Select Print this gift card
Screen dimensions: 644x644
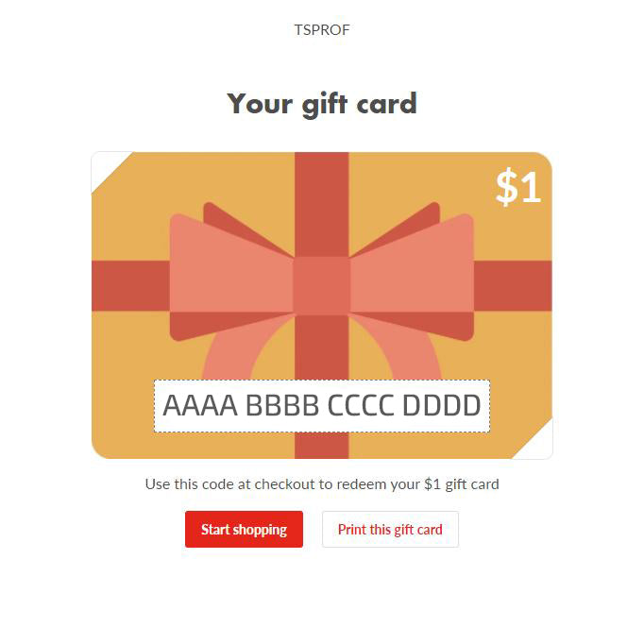[x=390, y=529]
